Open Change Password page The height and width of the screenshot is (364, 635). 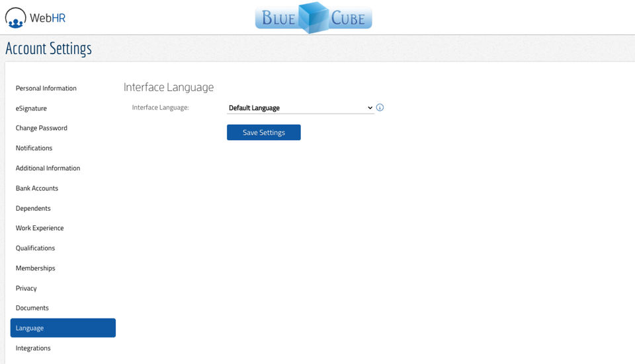(x=41, y=128)
